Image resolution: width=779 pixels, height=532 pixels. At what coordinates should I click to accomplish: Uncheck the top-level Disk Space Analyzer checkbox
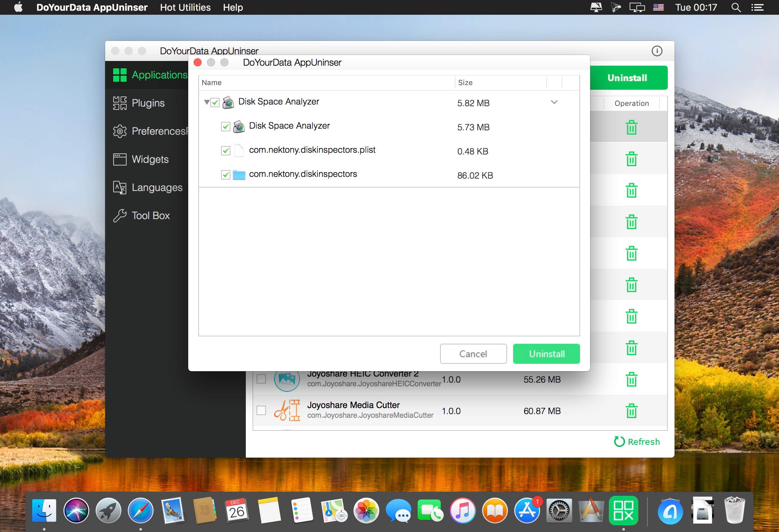[215, 102]
